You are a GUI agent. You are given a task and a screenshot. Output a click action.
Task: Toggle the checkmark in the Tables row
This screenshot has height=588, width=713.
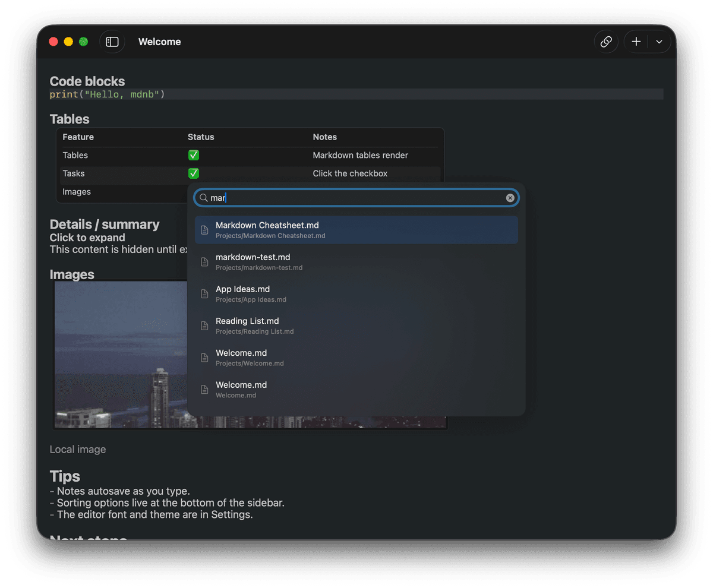pos(194,155)
